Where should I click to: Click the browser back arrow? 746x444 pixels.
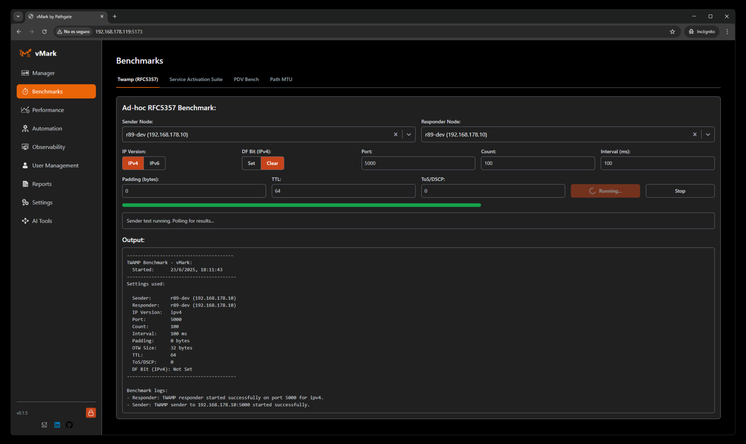point(19,31)
